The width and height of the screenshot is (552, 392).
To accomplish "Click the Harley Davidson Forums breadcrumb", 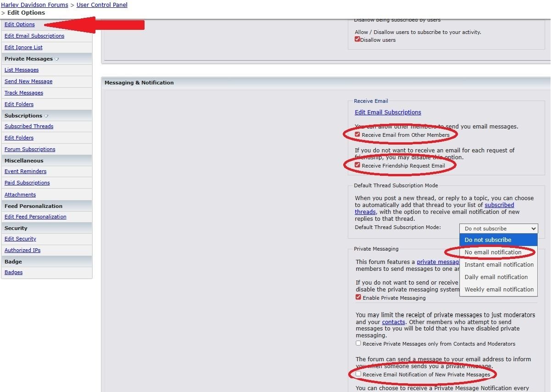I will pos(34,5).
